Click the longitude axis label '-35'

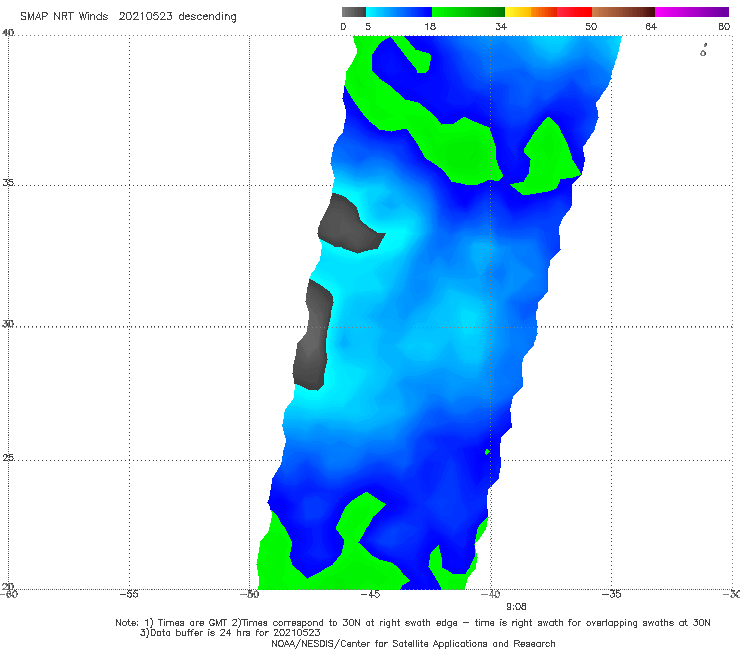coord(612,594)
